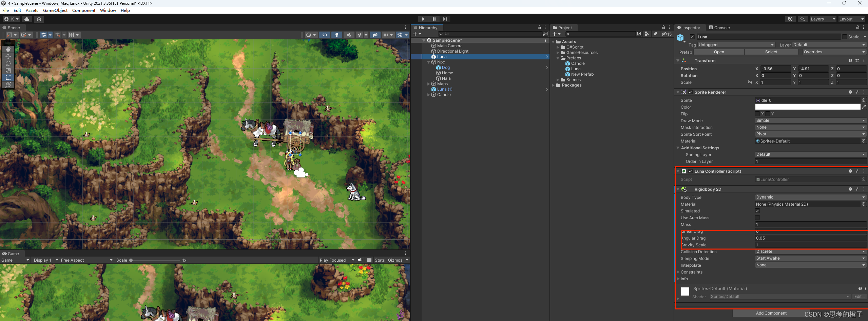Select the Move tool
This screenshot has height=321, width=868.
click(x=8, y=56)
